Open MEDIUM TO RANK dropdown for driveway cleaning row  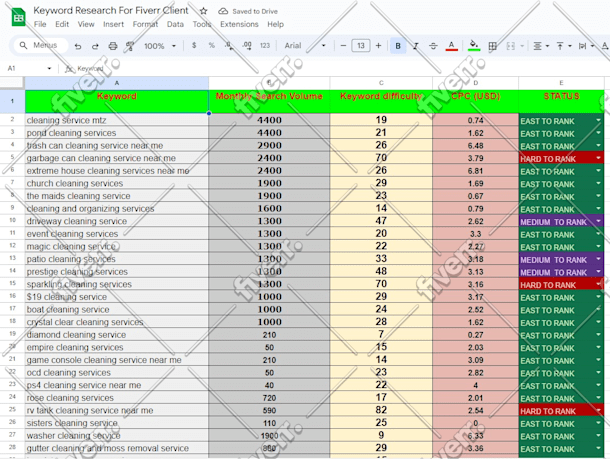pos(598,221)
